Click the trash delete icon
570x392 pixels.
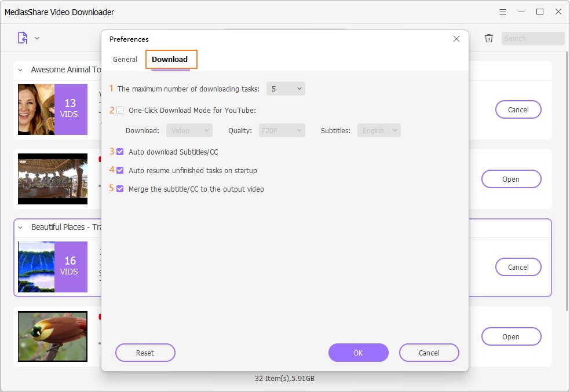(489, 38)
